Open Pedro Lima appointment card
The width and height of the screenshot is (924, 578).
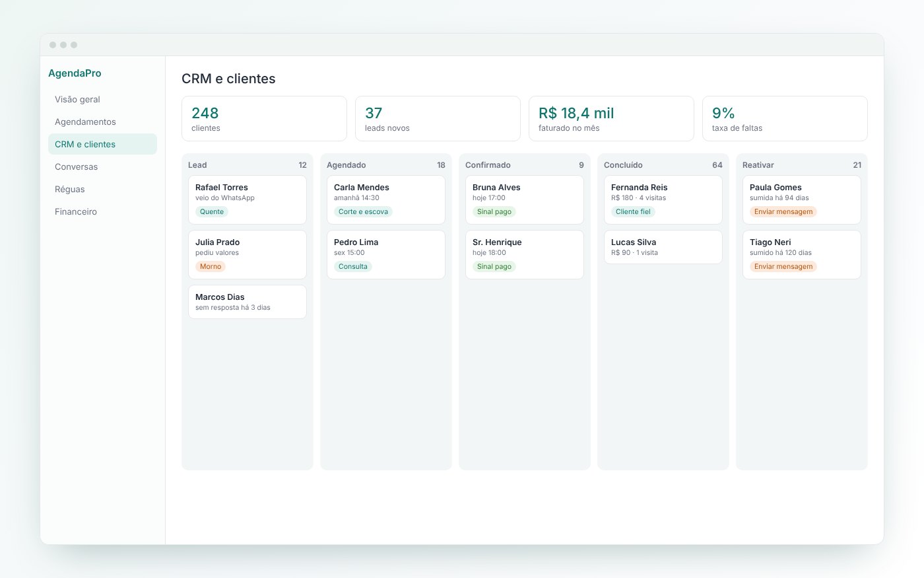pyautogui.click(x=386, y=254)
